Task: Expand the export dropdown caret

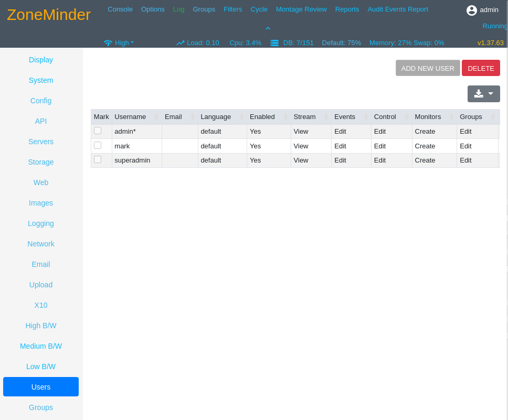Action: (491, 93)
